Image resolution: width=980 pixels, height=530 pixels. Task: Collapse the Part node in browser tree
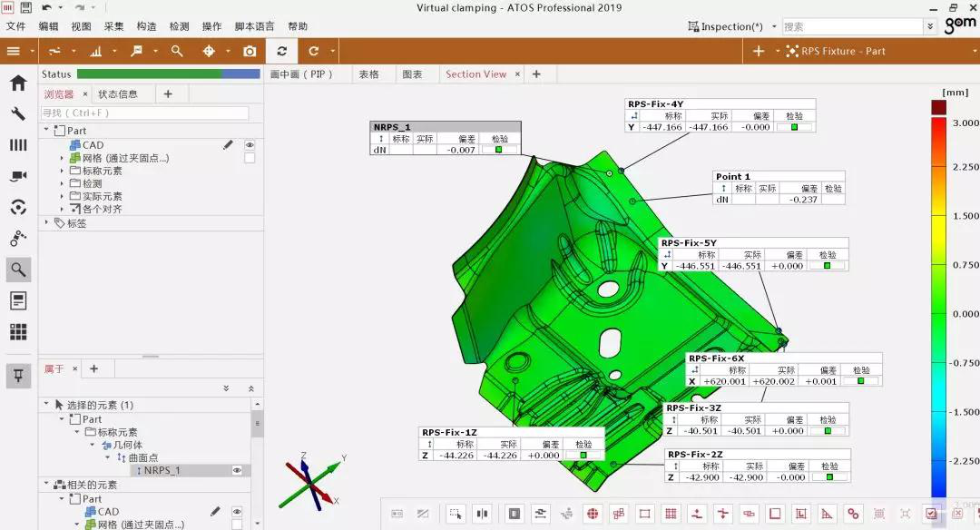47,130
